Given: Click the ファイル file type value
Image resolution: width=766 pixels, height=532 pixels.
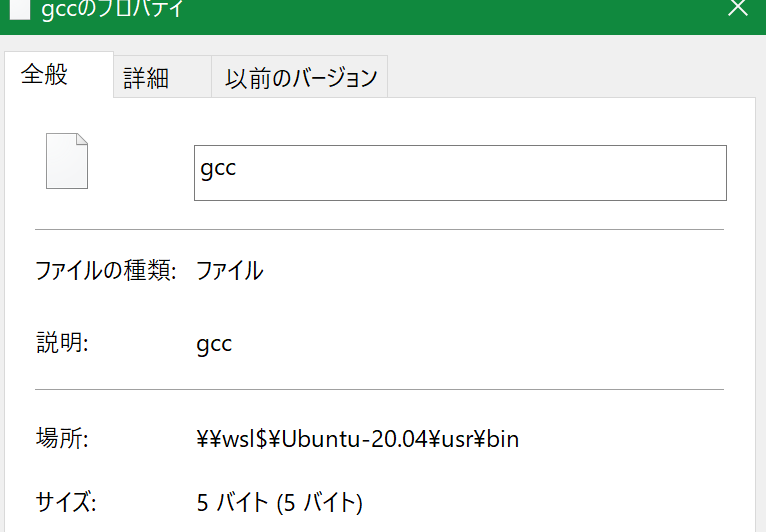Looking at the screenshot, I should pyautogui.click(x=229, y=270).
